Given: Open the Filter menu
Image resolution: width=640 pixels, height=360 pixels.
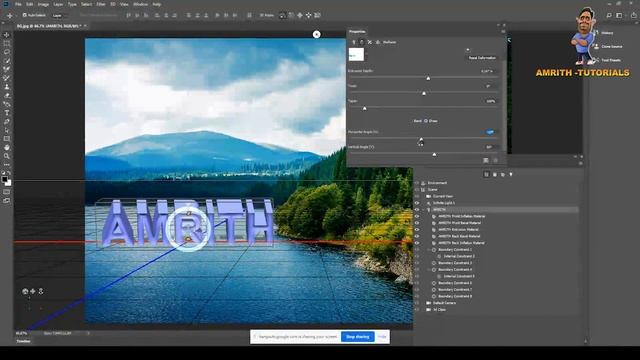Looking at the screenshot, I should point(101,4).
